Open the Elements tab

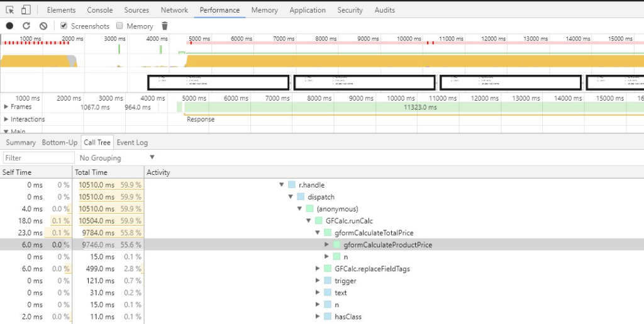pos(61,10)
